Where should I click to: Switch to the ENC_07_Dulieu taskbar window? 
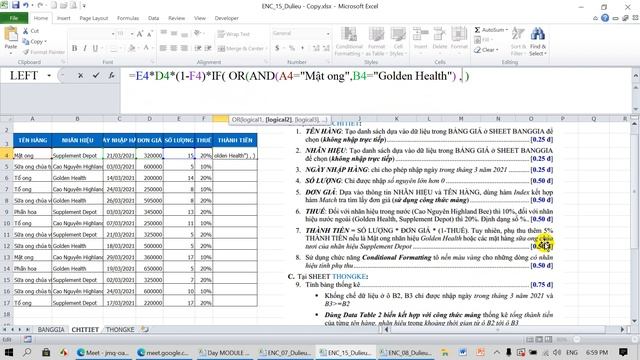pos(286,352)
